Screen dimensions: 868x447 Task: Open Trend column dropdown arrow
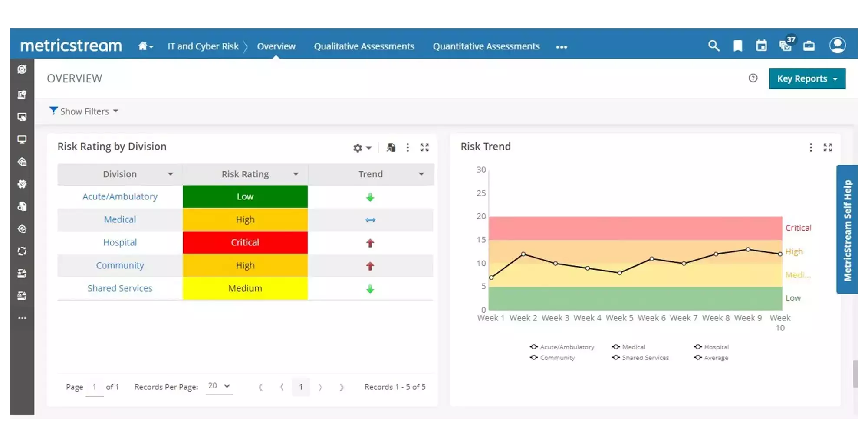[421, 174]
